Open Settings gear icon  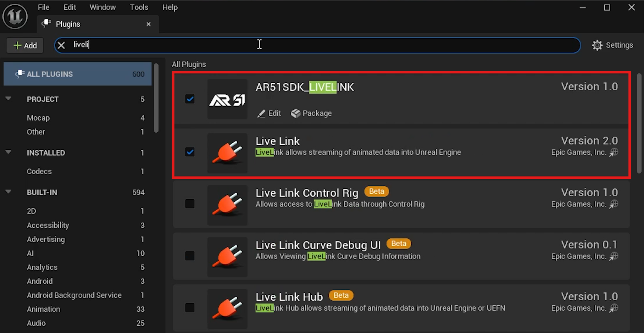click(597, 45)
